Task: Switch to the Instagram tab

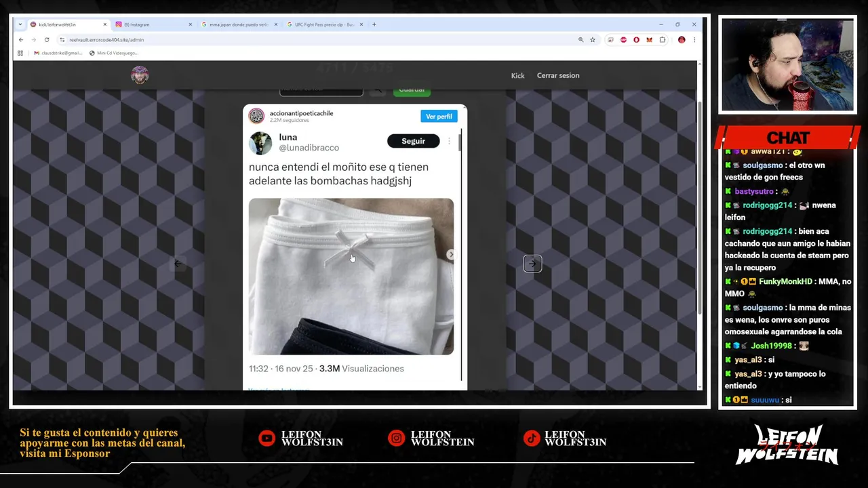Action: point(153,24)
